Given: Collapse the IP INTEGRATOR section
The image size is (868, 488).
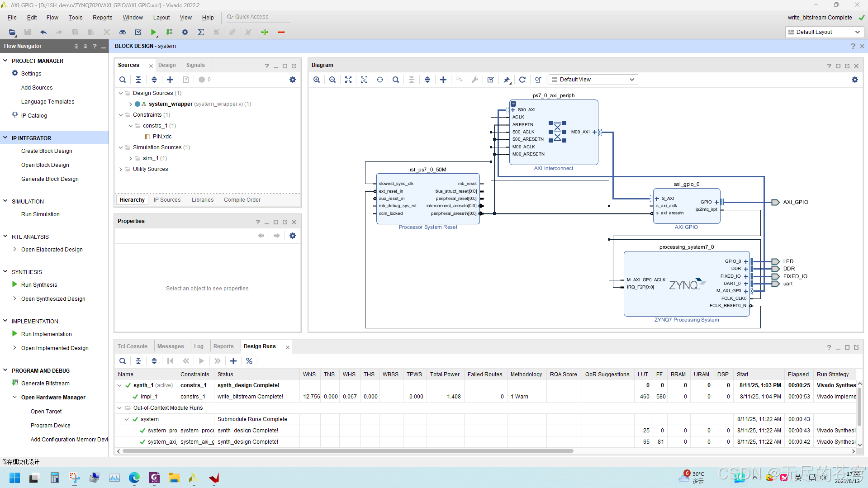Looking at the screenshot, I should click(5, 138).
